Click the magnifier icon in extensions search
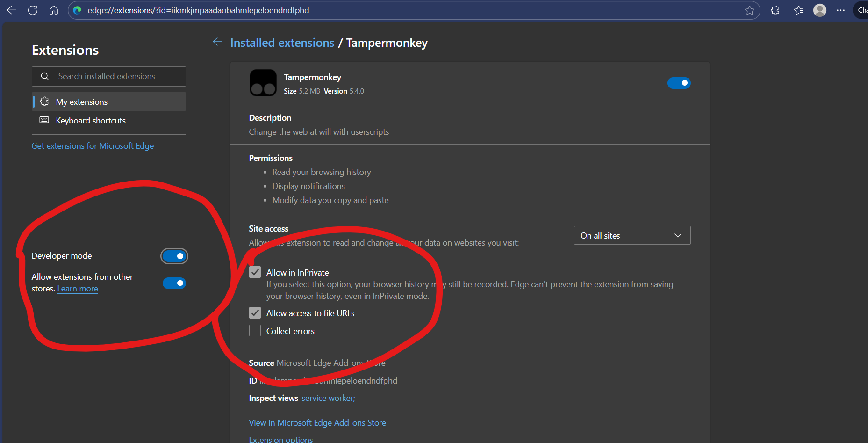868x443 pixels. pyautogui.click(x=45, y=76)
